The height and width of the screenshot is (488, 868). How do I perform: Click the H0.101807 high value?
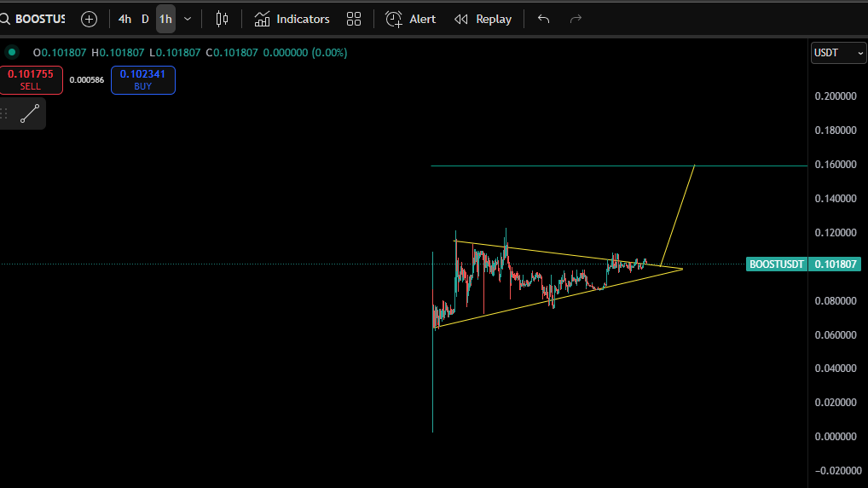(x=118, y=53)
